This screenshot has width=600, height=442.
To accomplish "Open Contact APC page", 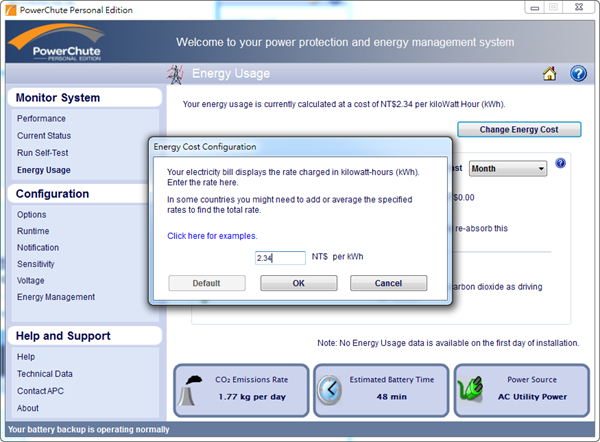I will [x=40, y=391].
